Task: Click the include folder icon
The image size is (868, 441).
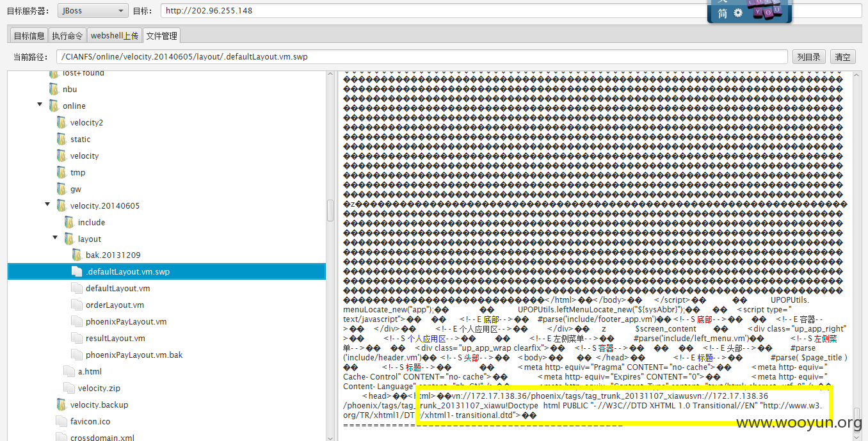Action: pyautogui.click(x=69, y=222)
